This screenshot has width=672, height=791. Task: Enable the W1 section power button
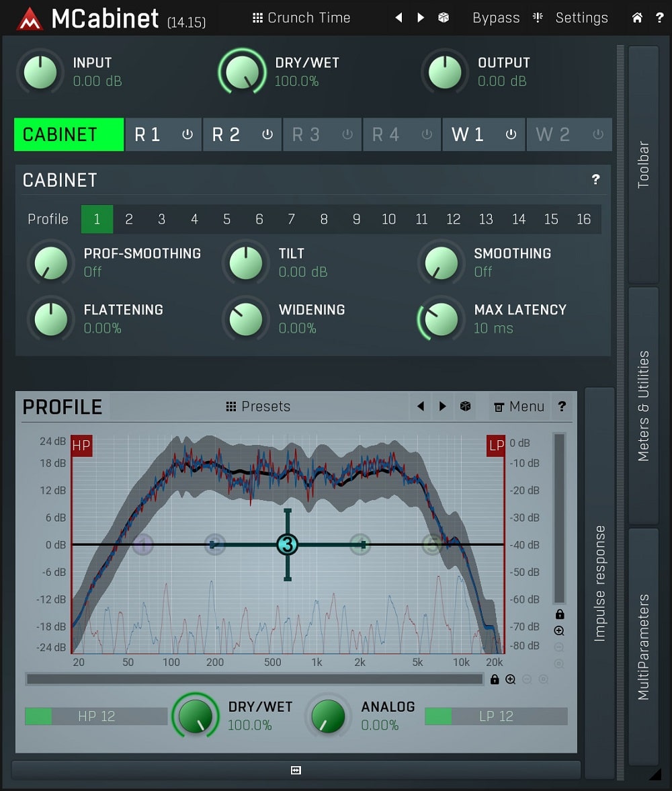tap(511, 134)
